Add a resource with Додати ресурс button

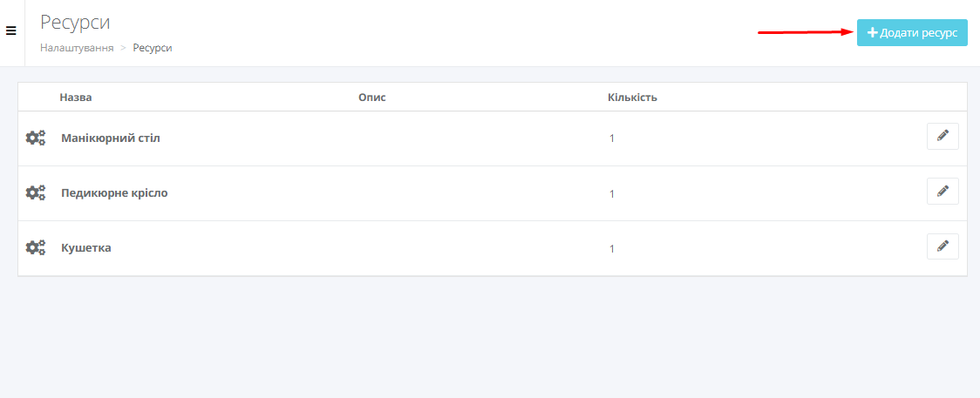912,33
